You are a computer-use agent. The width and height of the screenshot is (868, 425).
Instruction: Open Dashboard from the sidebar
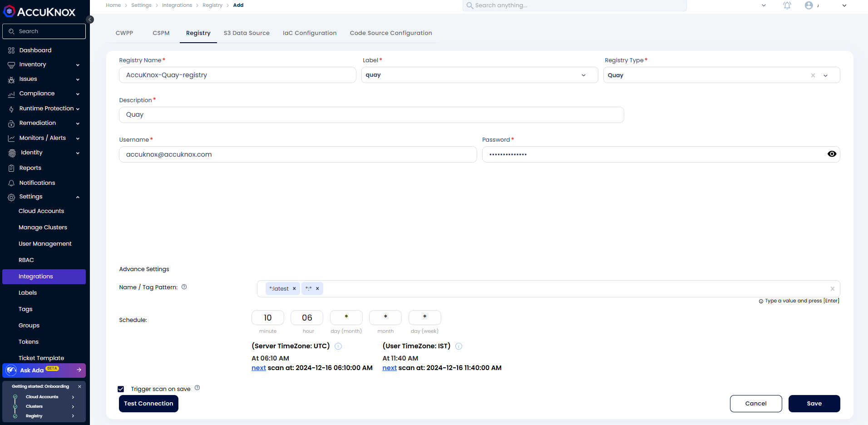(35, 50)
